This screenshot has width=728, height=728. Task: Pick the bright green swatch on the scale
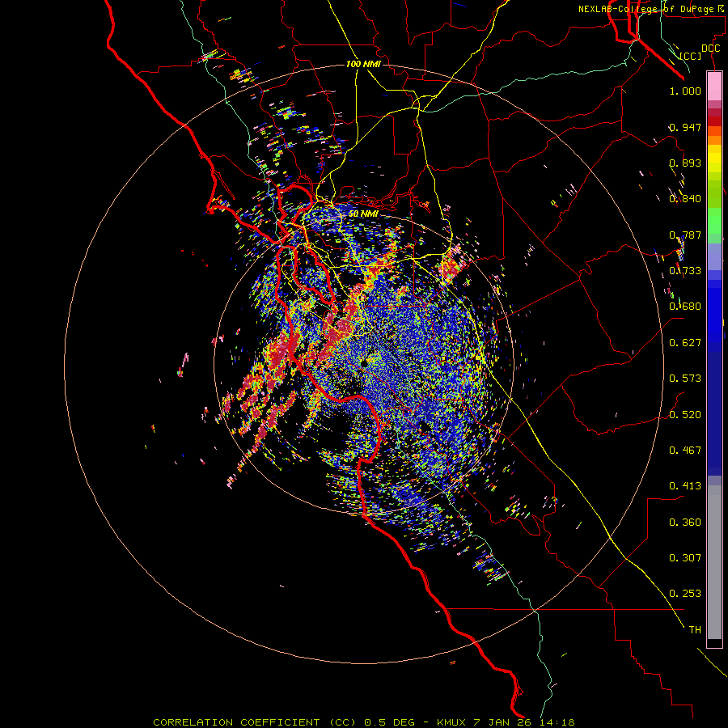(x=714, y=221)
